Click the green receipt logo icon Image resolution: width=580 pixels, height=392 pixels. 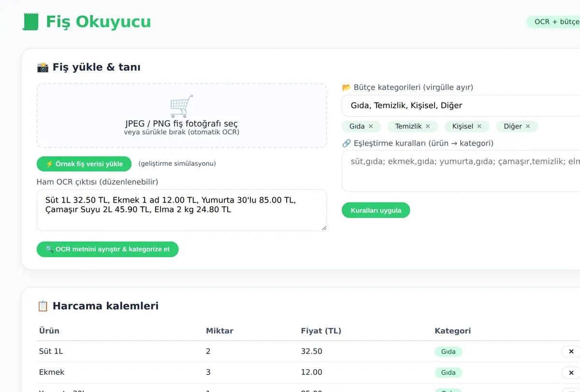tap(30, 22)
